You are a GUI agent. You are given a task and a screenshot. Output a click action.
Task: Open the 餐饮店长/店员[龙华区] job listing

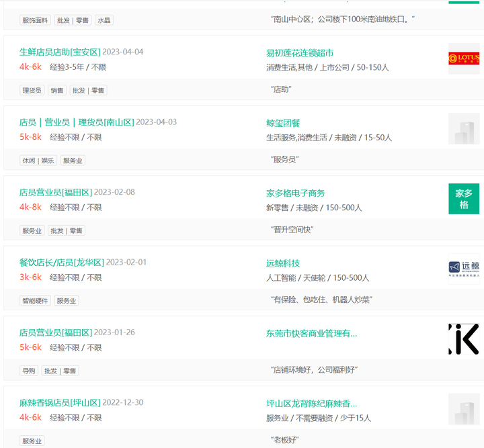[x=62, y=263]
